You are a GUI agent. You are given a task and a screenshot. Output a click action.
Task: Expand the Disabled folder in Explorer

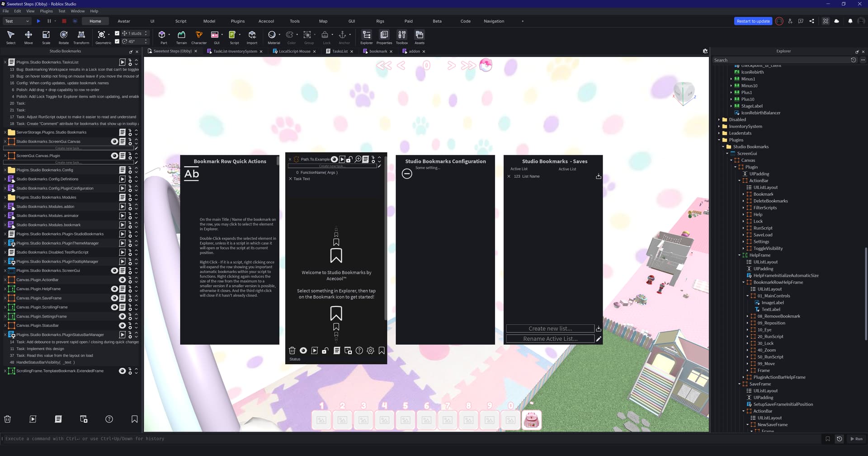coord(719,120)
